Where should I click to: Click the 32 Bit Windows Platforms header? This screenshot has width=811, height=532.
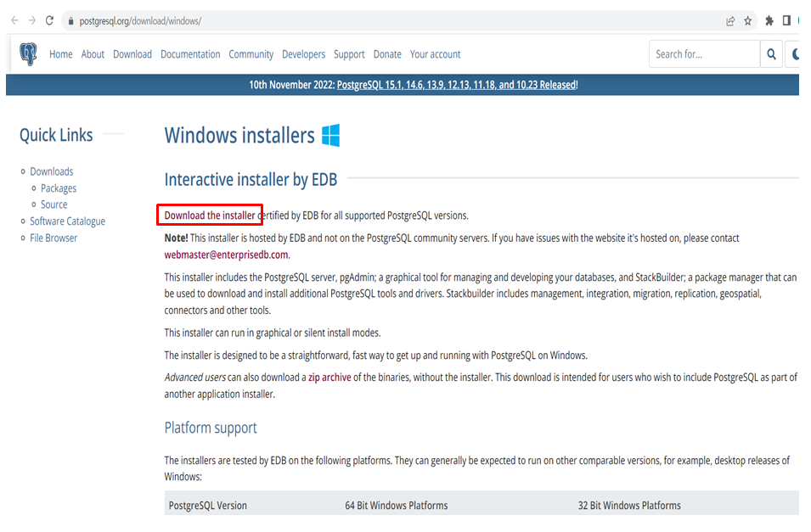click(x=629, y=506)
